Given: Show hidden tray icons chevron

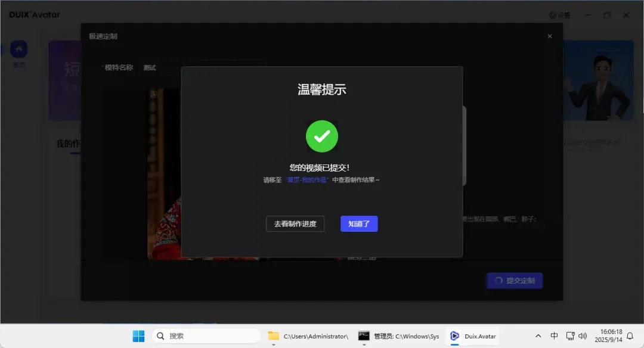Looking at the screenshot, I should 538,336.
